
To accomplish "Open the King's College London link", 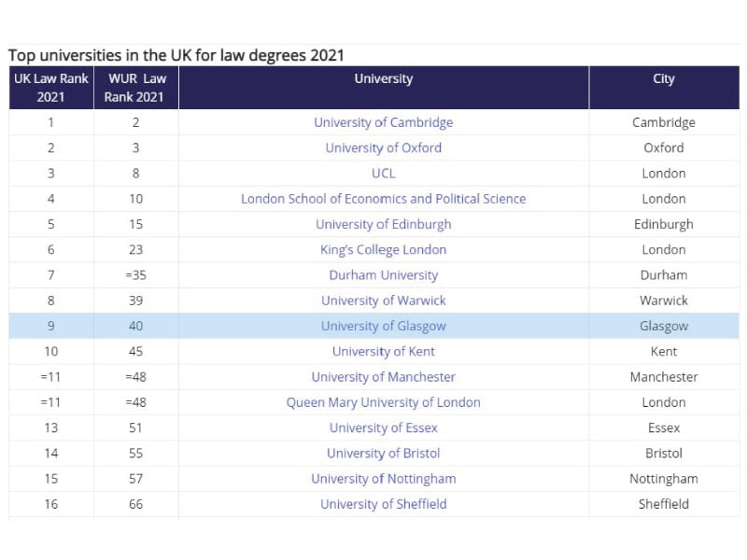I will (x=383, y=249).
